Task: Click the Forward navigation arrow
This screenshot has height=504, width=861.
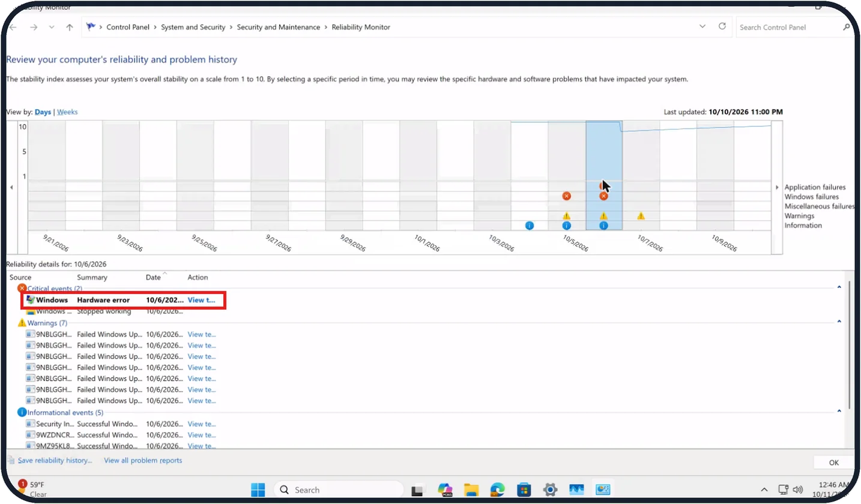Action: coord(34,27)
